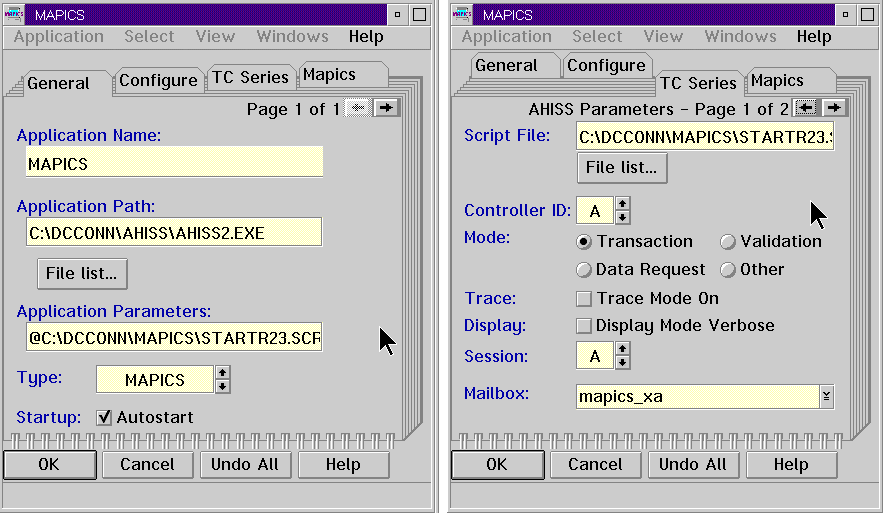Click previous page arrow in left MAPICS window
The image size is (883, 513).
(358, 108)
